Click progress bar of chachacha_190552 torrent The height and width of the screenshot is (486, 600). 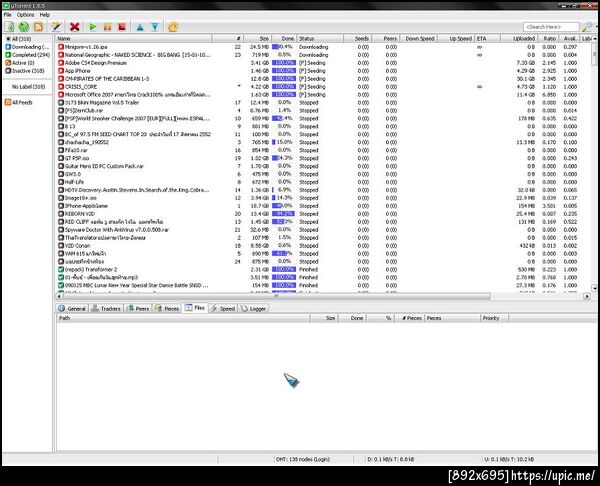(x=284, y=142)
